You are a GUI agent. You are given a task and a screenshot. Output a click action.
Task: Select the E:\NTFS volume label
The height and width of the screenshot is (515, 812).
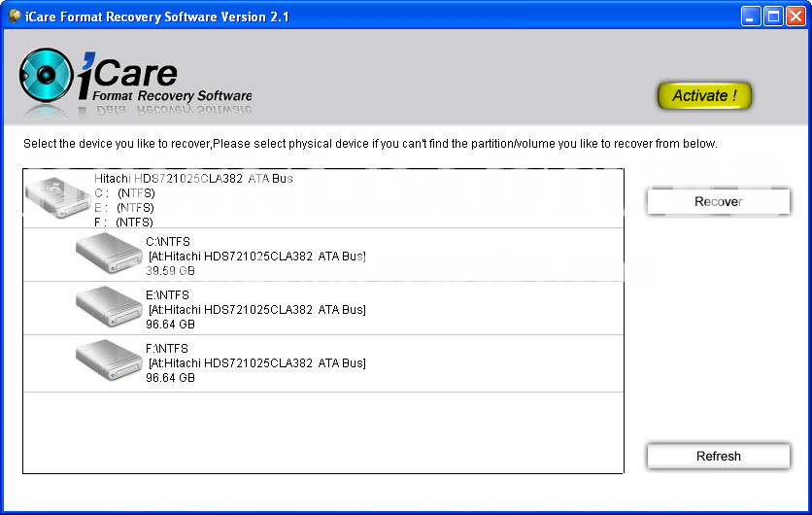tap(167, 294)
